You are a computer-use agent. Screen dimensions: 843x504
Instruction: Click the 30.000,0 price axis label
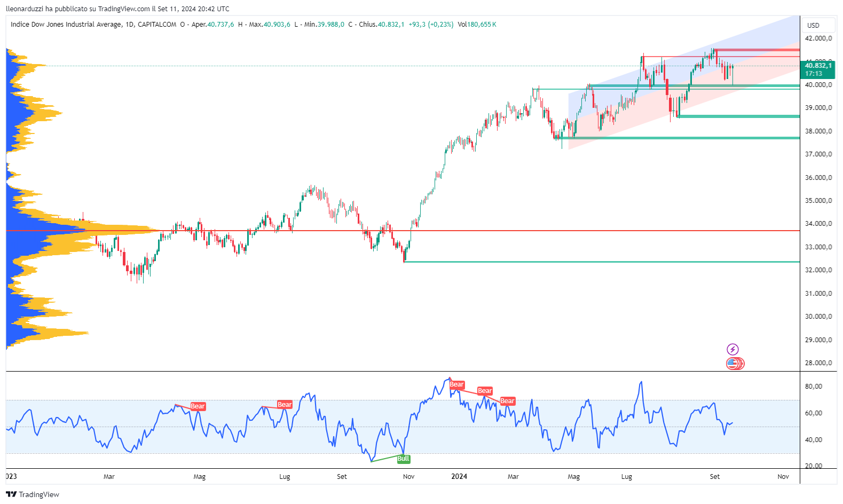click(x=818, y=317)
